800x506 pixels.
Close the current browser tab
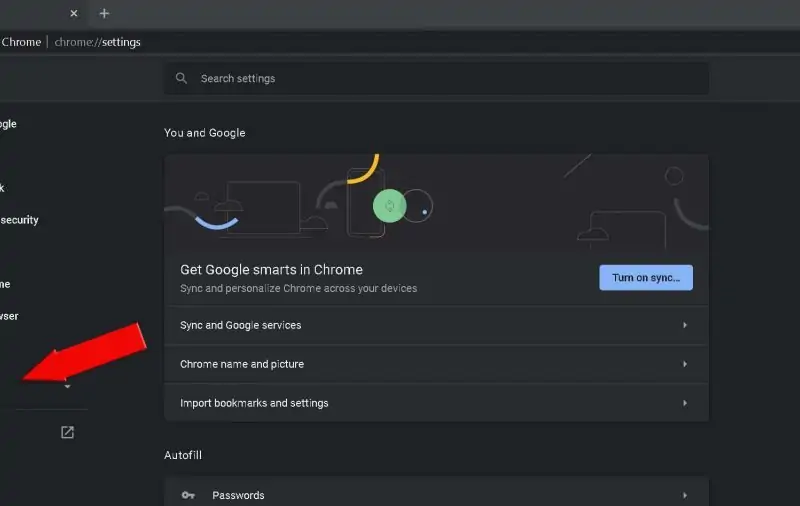74,13
